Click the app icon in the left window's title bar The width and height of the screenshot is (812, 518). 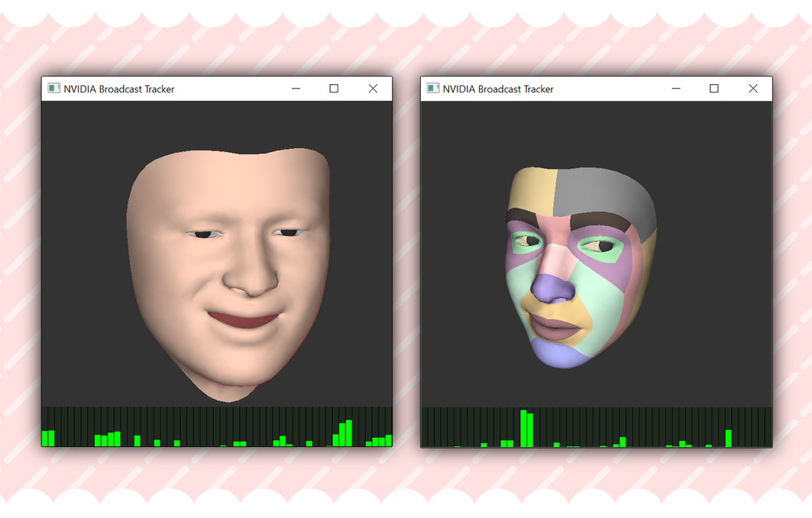click(53, 89)
